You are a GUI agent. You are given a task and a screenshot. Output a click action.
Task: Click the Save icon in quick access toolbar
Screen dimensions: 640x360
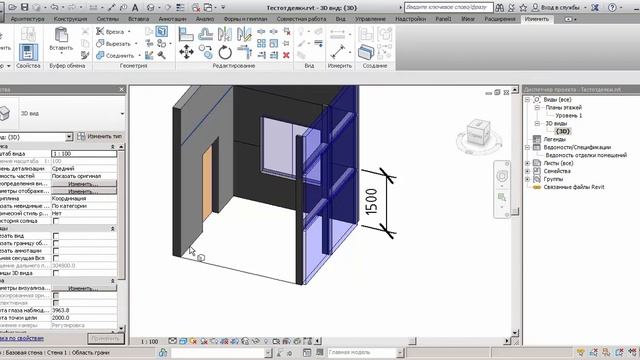coord(24,7)
